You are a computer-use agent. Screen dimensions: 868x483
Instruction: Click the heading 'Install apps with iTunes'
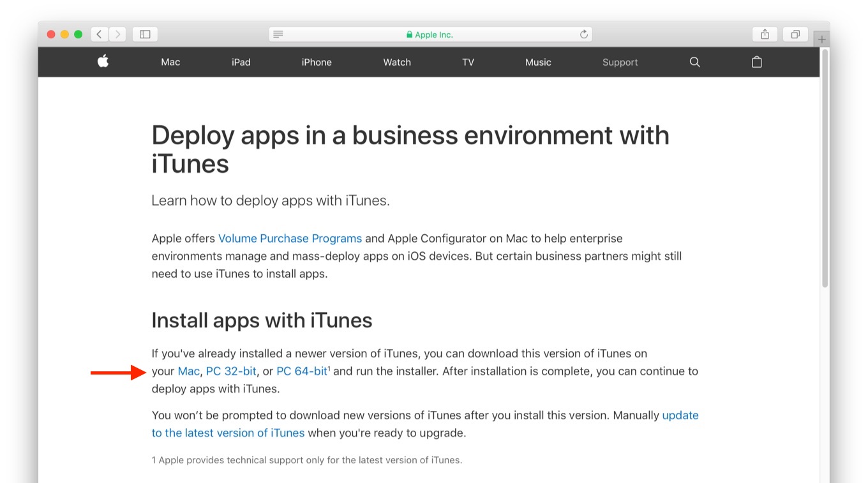coord(262,320)
